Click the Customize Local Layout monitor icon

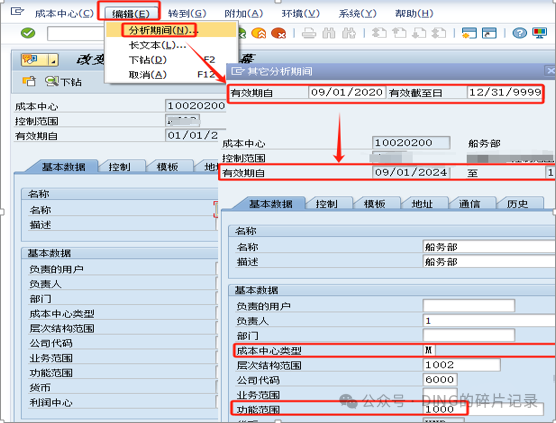tap(539, 33)
